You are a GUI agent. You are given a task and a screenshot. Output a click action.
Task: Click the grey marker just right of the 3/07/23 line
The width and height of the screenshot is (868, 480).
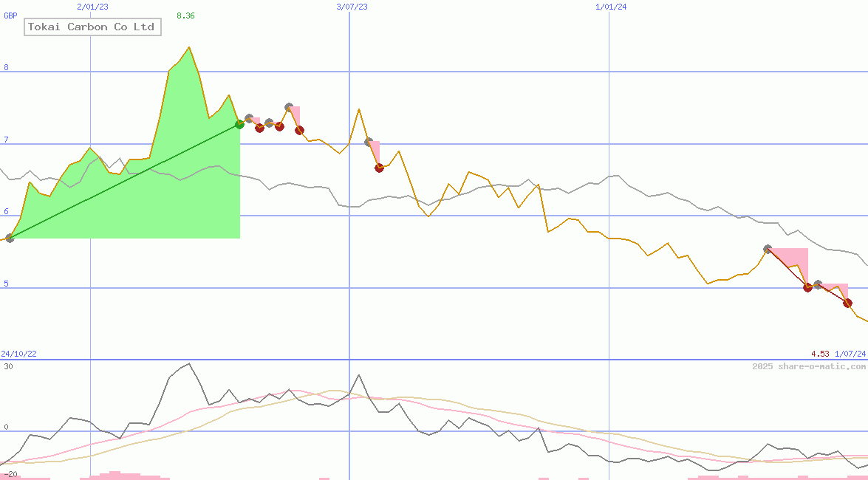pos(369,142)
